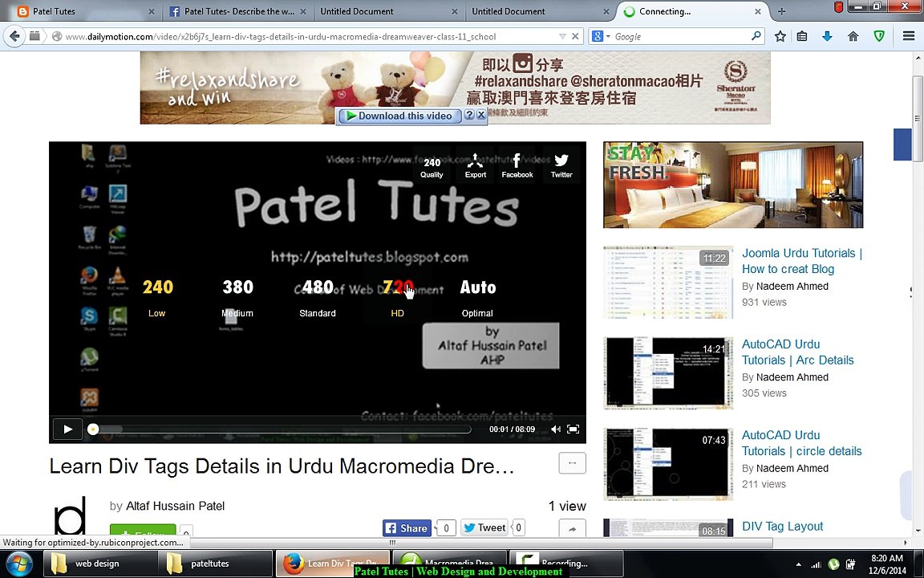The image size is (924, 578).
Task: Open AutoCAD Arc Details video thumbnail
Action: (668, 373)
